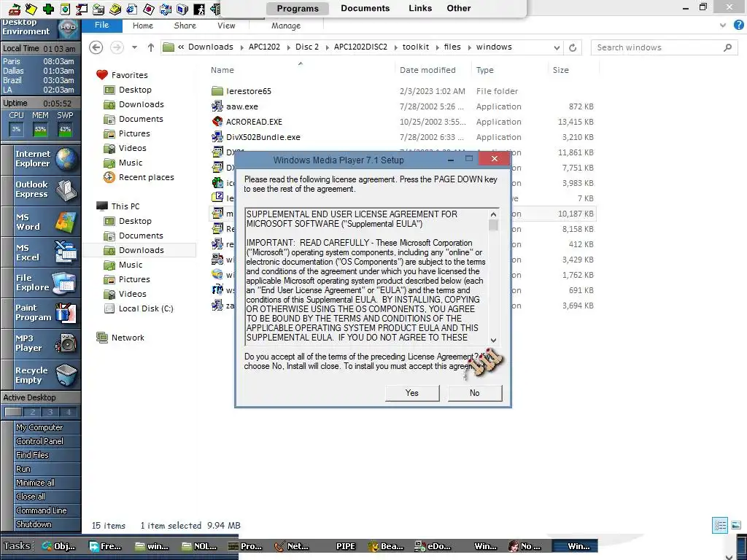
Task: Switch to PIPE task in taskbar
Action: tap(345, 546)
